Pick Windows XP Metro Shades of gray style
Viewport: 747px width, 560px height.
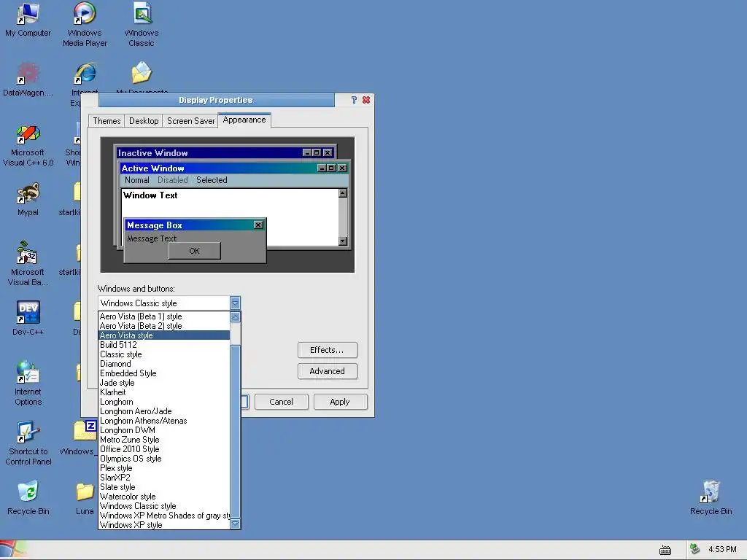[x=164, y=516]
